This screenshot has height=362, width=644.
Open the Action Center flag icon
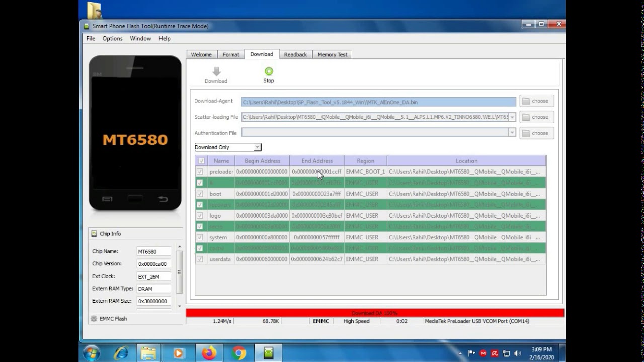coord(472,353)
